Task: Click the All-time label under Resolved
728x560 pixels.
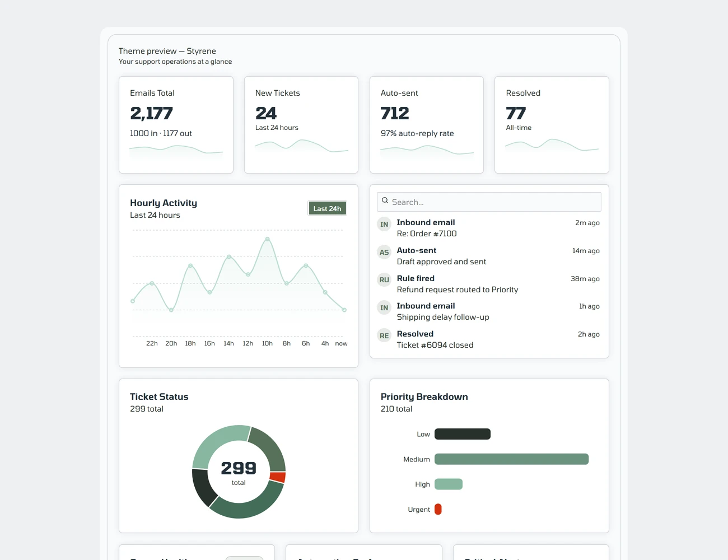Action: point(519,128)
